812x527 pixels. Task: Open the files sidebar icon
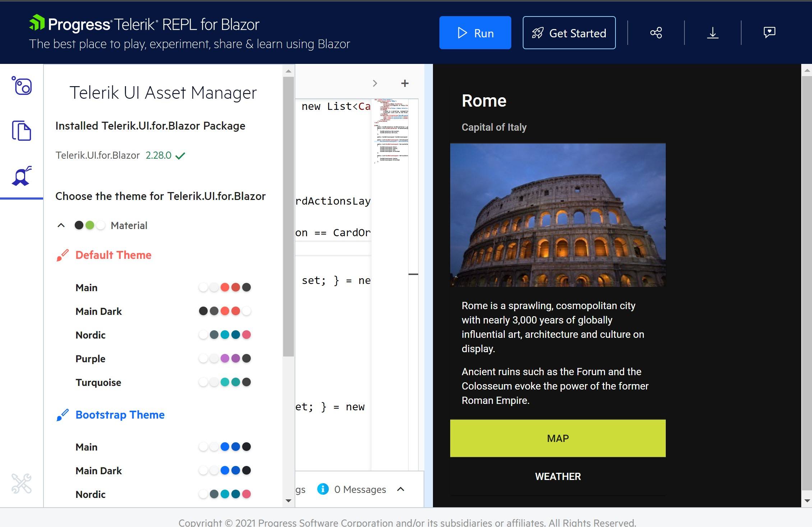[x=22, y=131]
